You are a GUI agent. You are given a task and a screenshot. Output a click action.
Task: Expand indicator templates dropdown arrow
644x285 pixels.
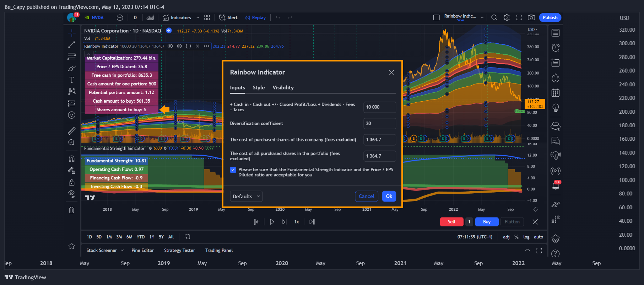(x=198, y=18)
